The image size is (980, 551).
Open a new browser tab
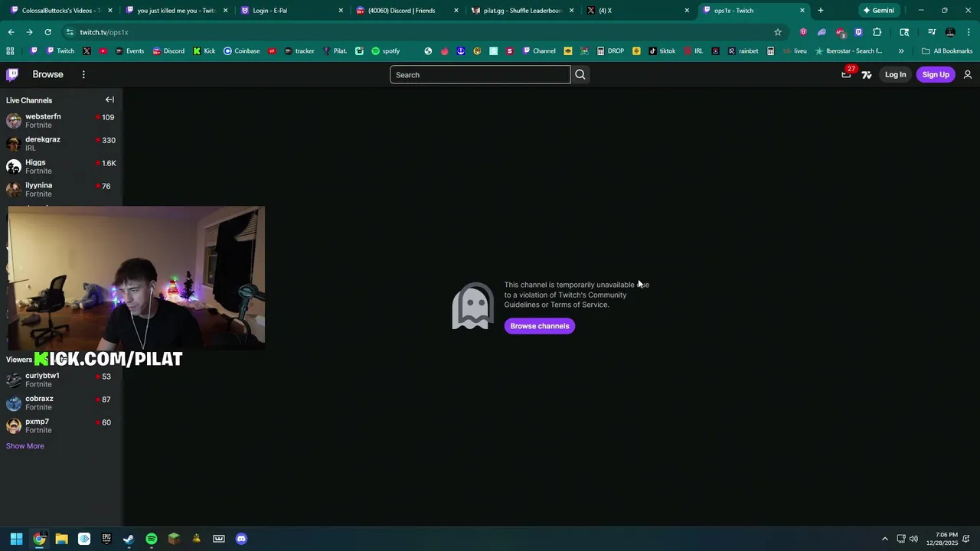point(821,11)
